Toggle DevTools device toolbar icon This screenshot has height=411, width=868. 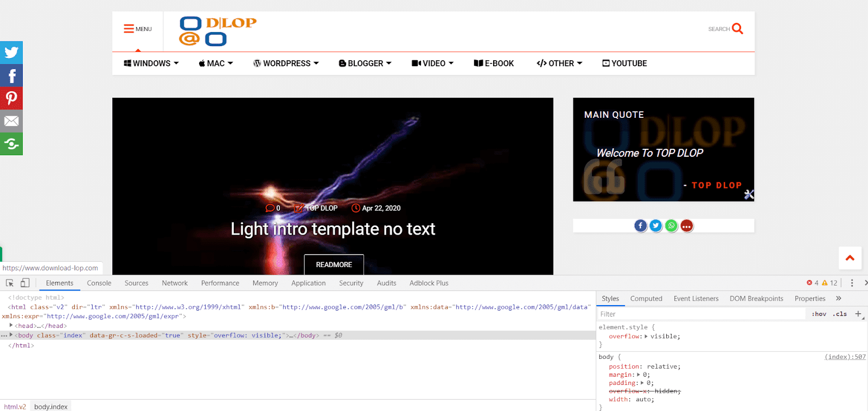pyautogui.click(x=25, y=283)
